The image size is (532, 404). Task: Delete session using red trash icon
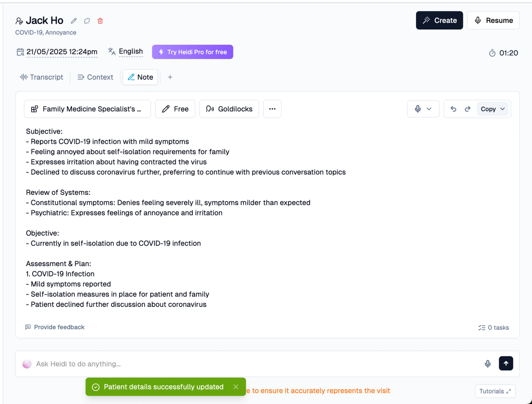click(100, 21)
